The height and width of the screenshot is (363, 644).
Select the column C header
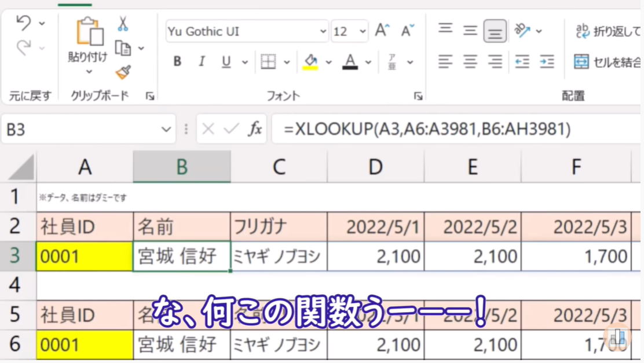pos(279,167)
